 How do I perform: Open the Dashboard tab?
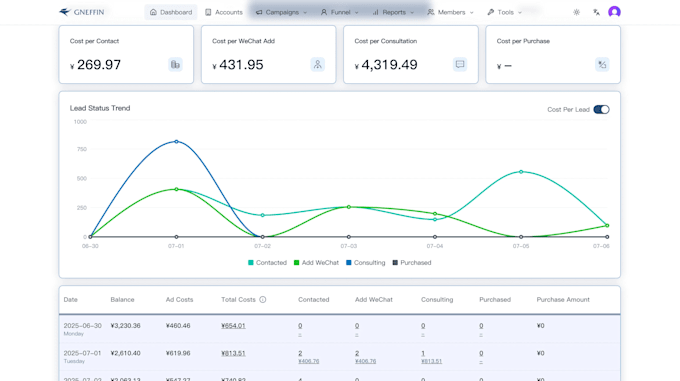pos(171,12)
